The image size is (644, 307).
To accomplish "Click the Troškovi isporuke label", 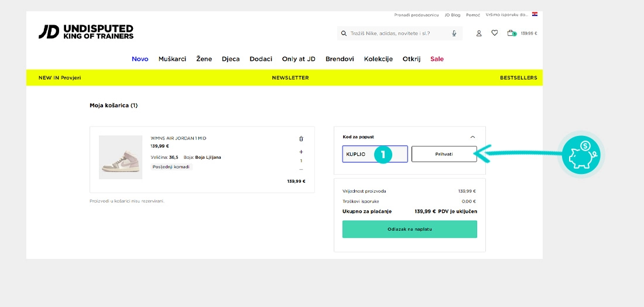I will [x=361, y=202].
